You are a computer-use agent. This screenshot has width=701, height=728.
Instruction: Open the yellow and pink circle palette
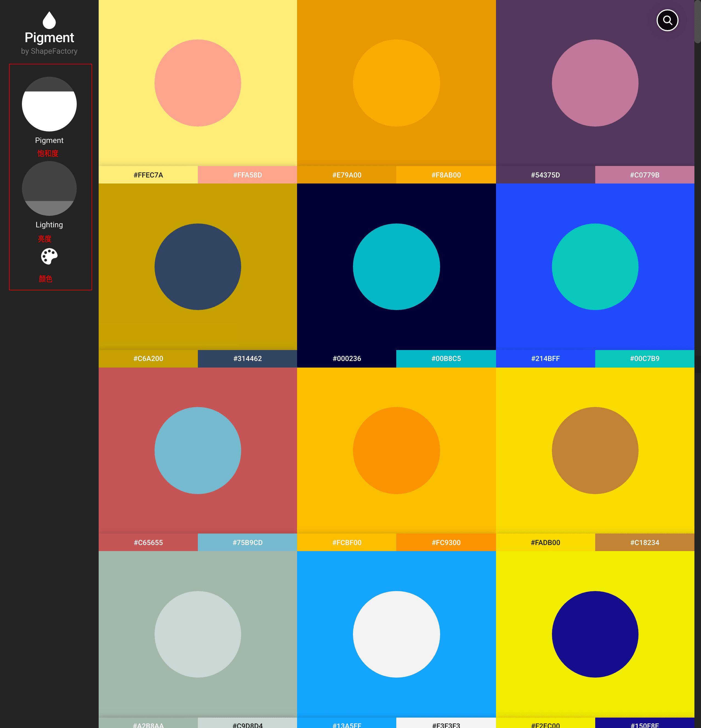click(x=198, y=83)
